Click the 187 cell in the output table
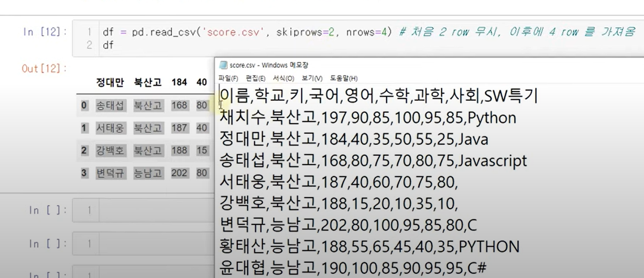This screenshot has width=644, height=278. pyautogui.click(x=179, y=127)
